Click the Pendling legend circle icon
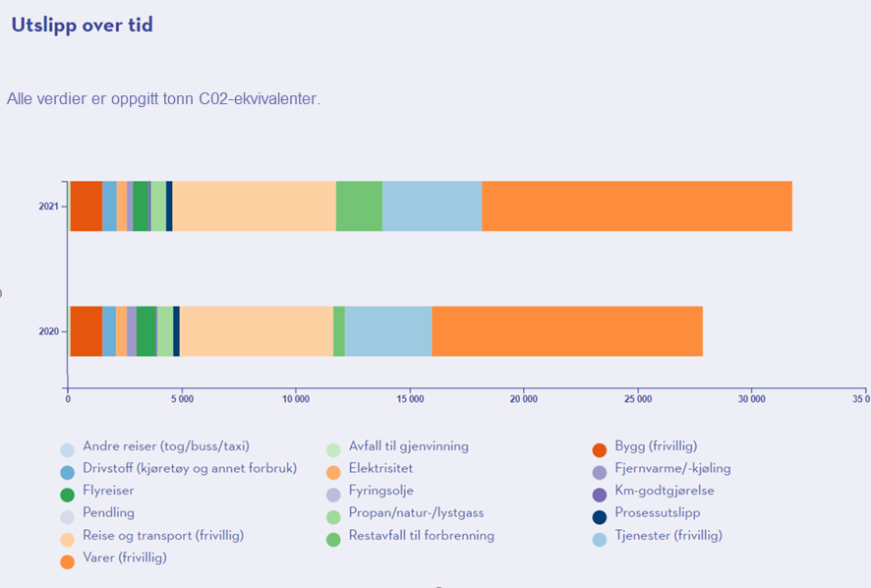 (67, 515)
